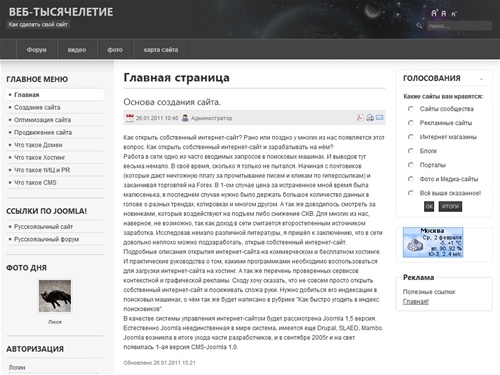500x375 pixels.
Task: Click the ВЕБ-ТЫСЯЧЕЛЕТИЕ site logo title
Action: pos(61,12)
